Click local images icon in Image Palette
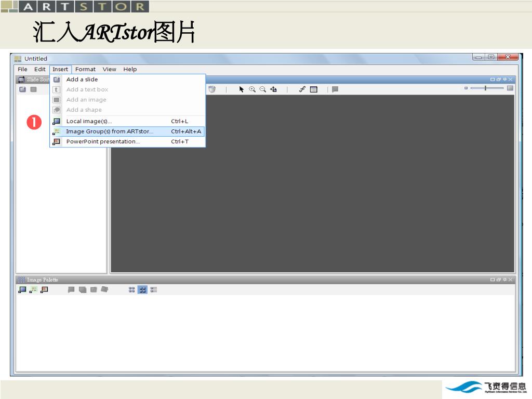Screen dimensions: 532x399 [22, 290]
